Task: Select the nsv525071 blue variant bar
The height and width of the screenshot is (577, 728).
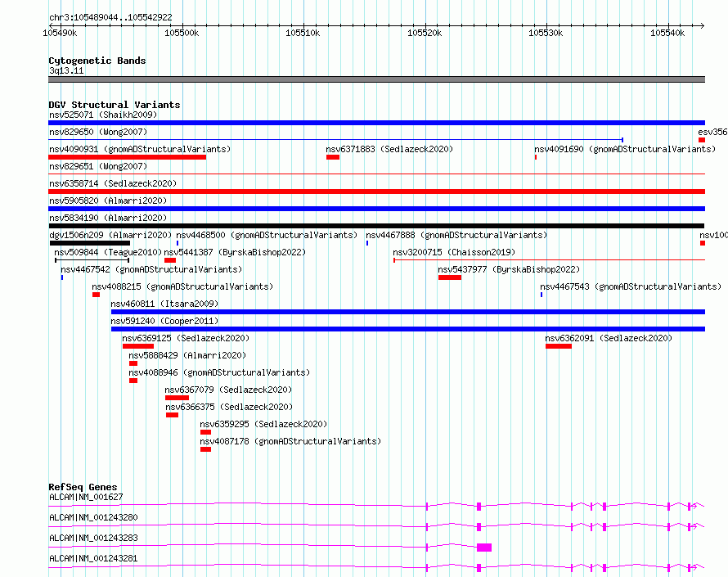Action: click(x=376, y=123)
